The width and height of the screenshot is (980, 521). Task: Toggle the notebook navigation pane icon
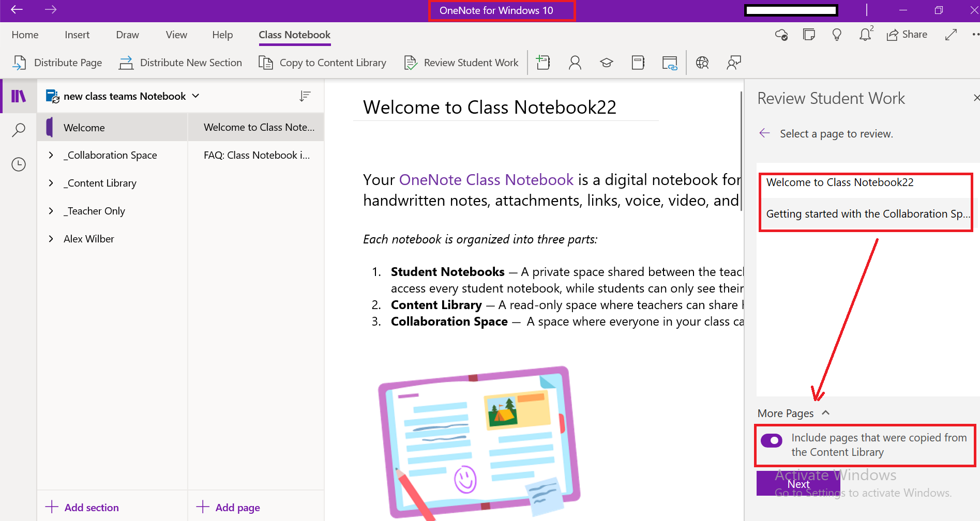click(19, 96)
